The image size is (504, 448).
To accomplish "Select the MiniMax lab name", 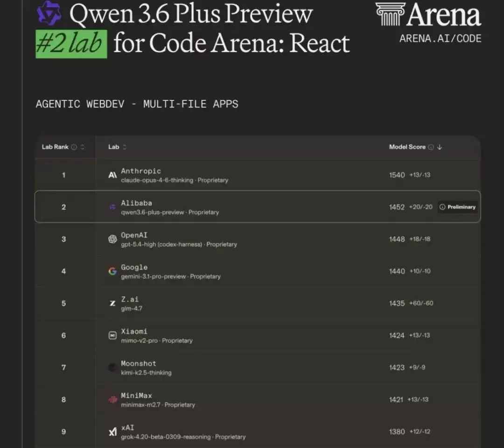I will click(136, 396).
